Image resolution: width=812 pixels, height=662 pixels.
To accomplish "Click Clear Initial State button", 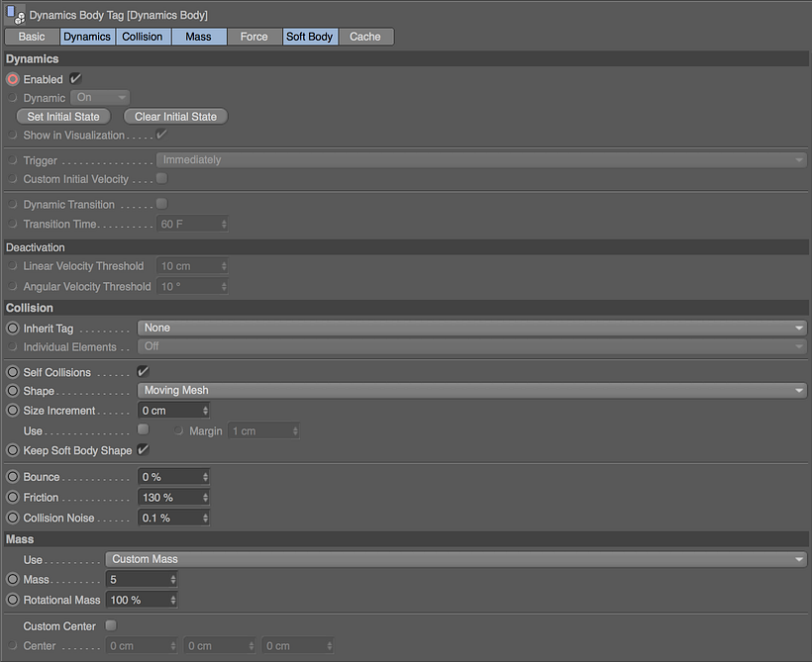I will click(x=175, y=117).
